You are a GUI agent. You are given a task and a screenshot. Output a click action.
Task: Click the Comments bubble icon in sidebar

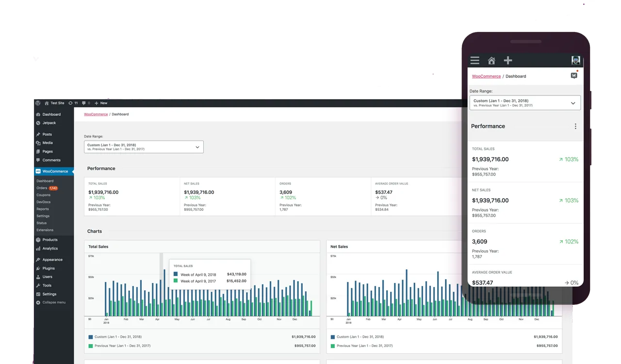[x=38, y=160]
